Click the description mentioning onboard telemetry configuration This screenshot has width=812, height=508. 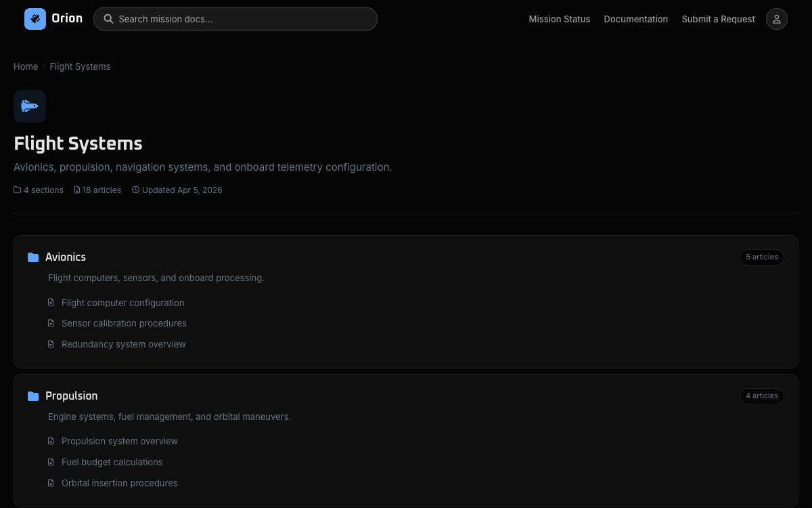pos(203,167)
